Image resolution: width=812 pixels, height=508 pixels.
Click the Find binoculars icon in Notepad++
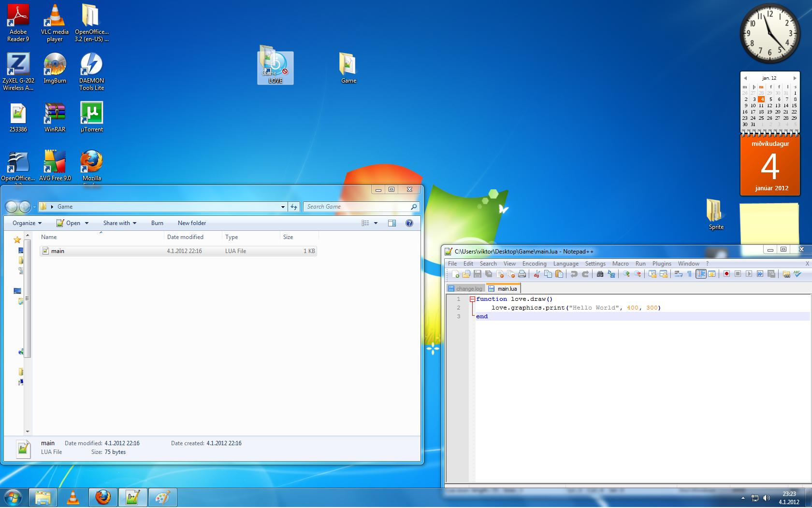click(x=600, y=274)
